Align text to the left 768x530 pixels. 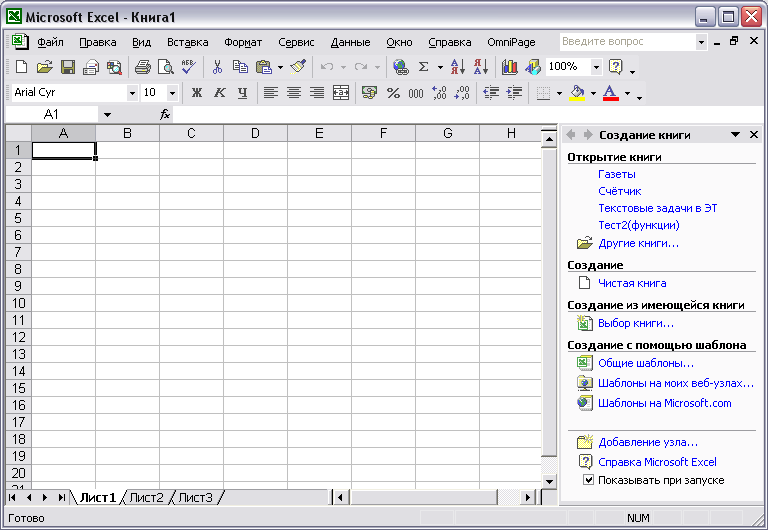pos(271,92)
